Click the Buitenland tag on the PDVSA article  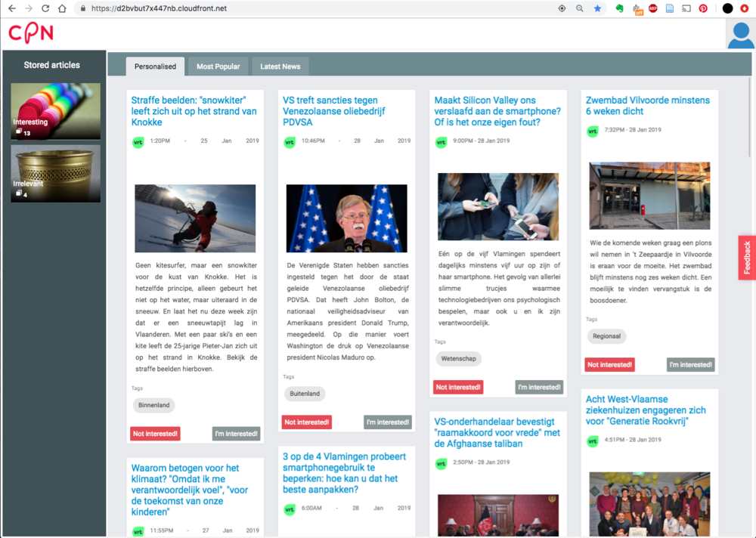pyautogui.click(x=305, y=393)
